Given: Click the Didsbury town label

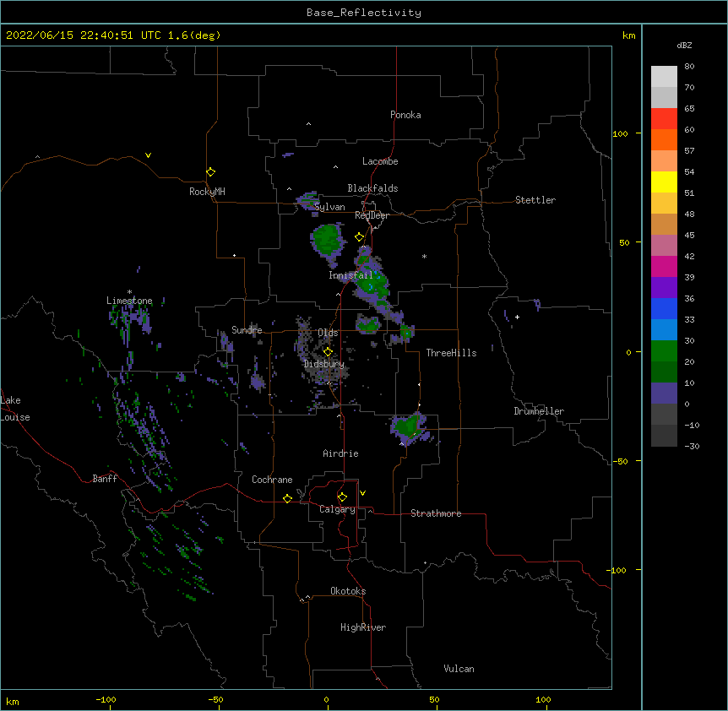Looking at the screenshot, I should click(x=324, y=364).
